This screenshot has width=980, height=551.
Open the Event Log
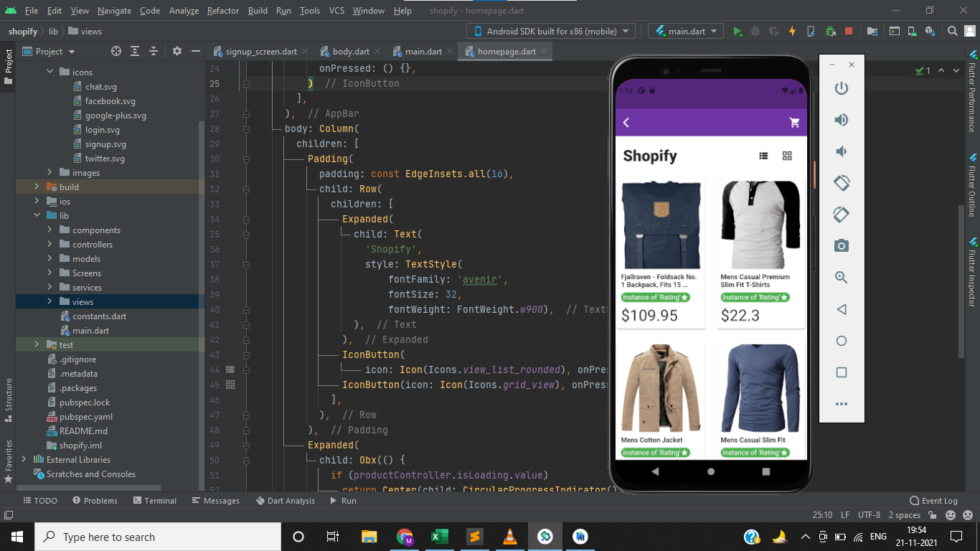coord(933,500)
